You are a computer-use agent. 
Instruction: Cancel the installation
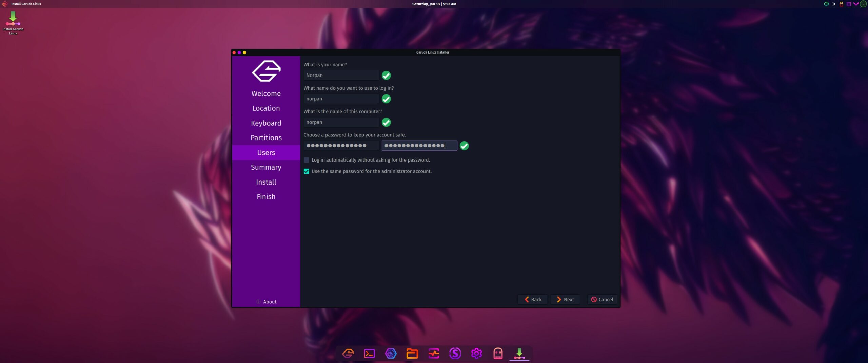tap(602, 299)
